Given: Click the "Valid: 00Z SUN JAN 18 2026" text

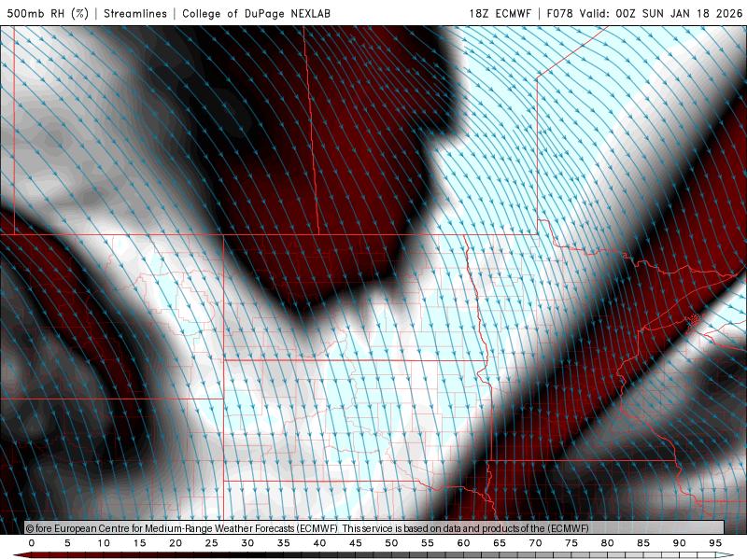Looking at the screenshot, I should pos(661,13).
